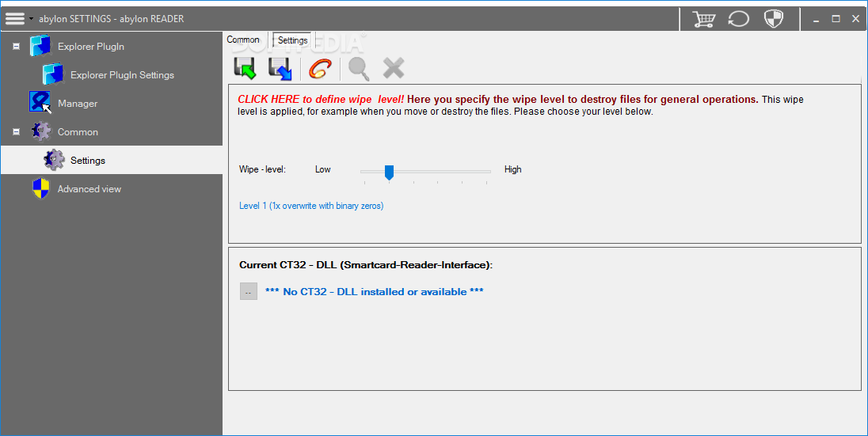Set wipe level slider to the High end
The height and width of the screenshot is (436, 868).
click(486, 172)
